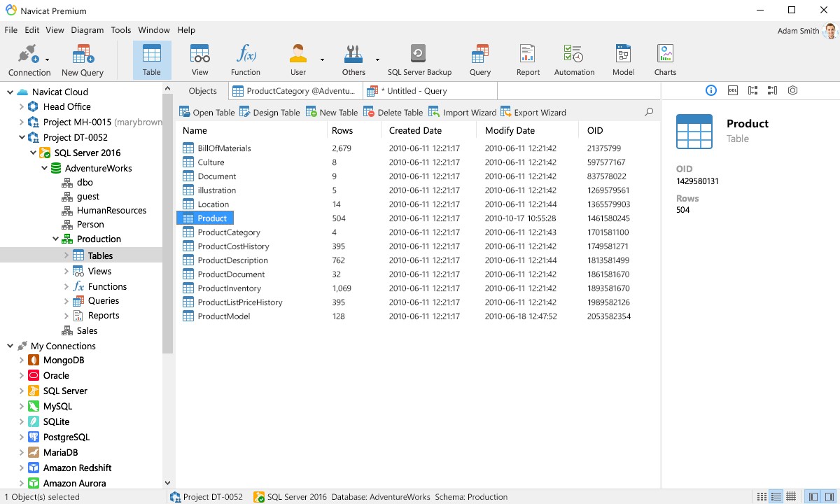Show the general info panel icon
This screenshot has width=840, height=504.
pos(711,90)
